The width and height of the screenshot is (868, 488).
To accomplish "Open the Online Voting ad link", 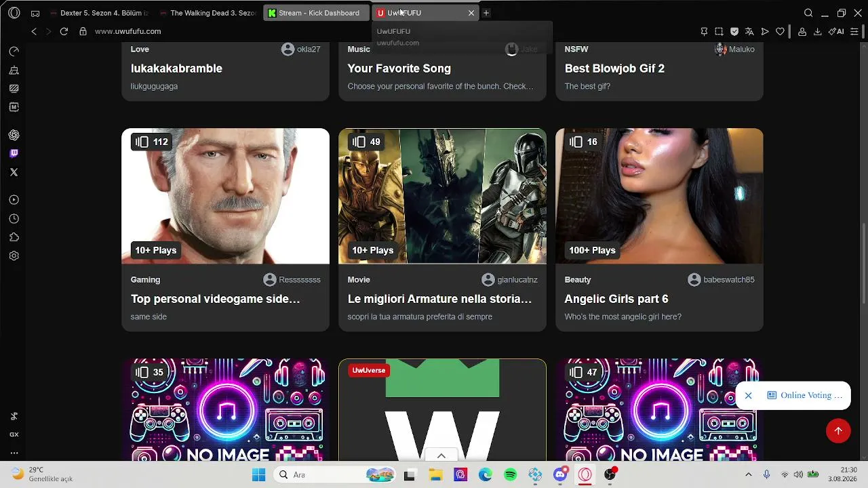I will coord(806,395).
